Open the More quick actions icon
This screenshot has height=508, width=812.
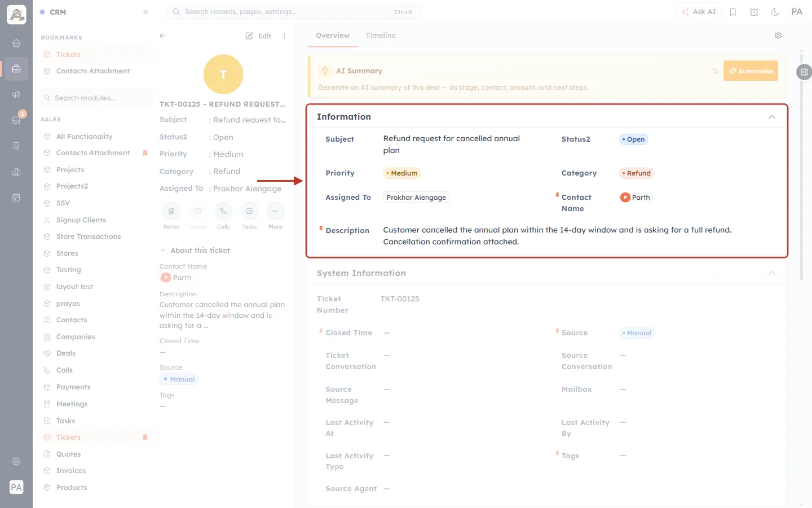[275, 211]
